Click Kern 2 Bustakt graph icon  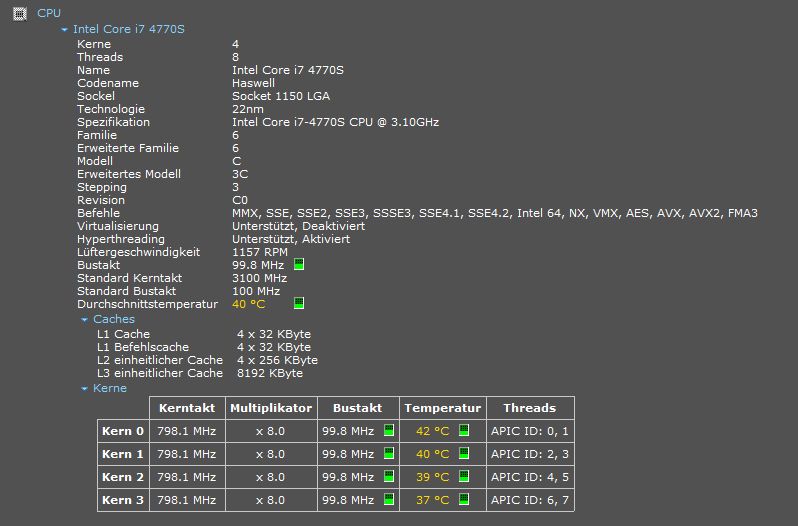pos(389,477)
